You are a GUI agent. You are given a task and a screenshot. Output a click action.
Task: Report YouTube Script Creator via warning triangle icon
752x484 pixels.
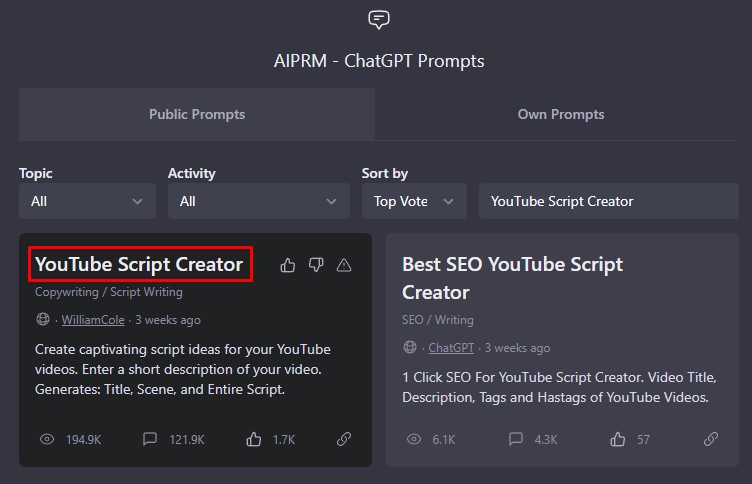coord(344,265)
